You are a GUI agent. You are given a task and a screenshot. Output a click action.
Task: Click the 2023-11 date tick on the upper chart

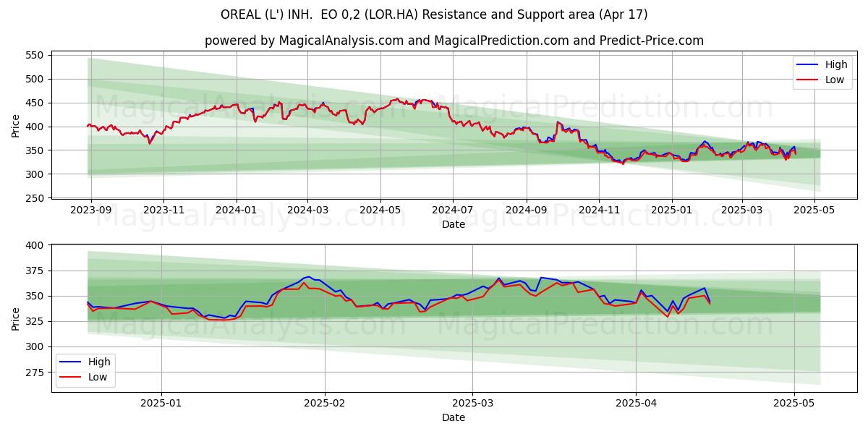(x=163, y=211)
